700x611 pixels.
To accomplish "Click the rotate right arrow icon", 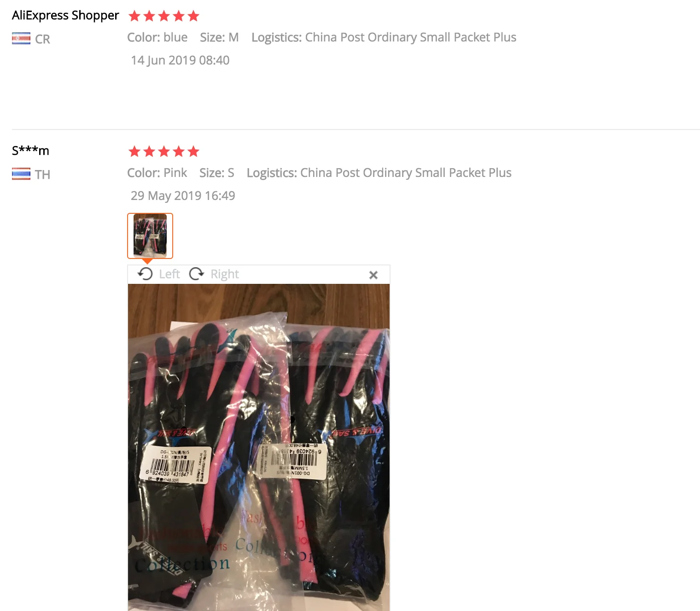I will click(x=197, y=274).
